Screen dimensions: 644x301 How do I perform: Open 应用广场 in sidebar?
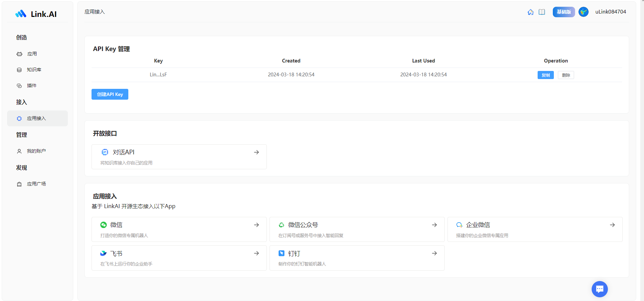[x=36, y=184]
